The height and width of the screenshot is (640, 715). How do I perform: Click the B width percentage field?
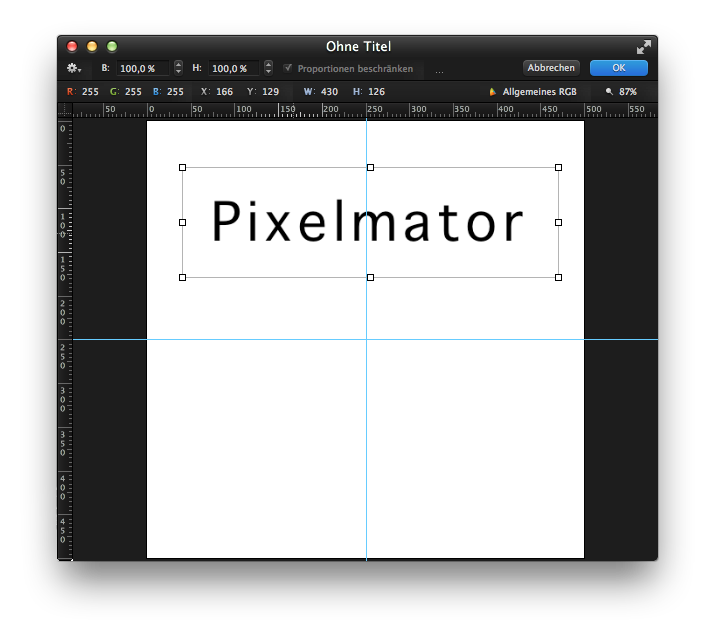click(x=143, y=68)
